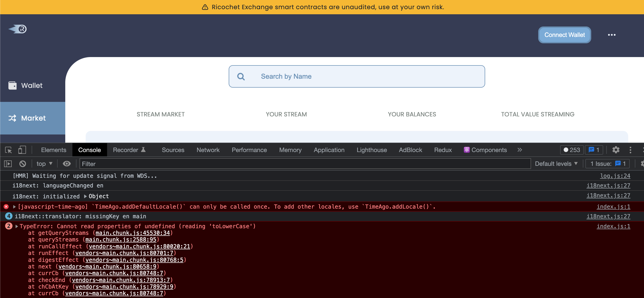Open the three-dot overflow menu in DevTools
Image resolution: width=644 pixels, height=298 pixels.
(631, 150)
